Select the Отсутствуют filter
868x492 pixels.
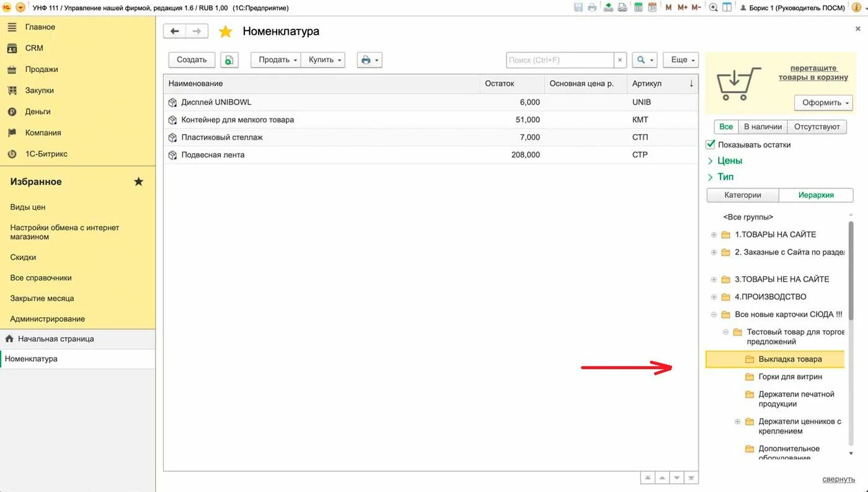[x=817, y=127]
